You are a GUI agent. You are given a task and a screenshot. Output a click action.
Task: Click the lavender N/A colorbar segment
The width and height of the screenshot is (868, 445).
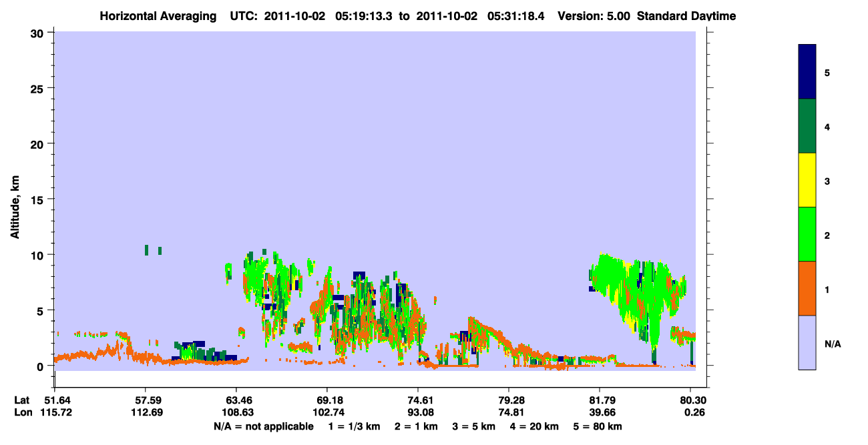click(x=807, y=342)
